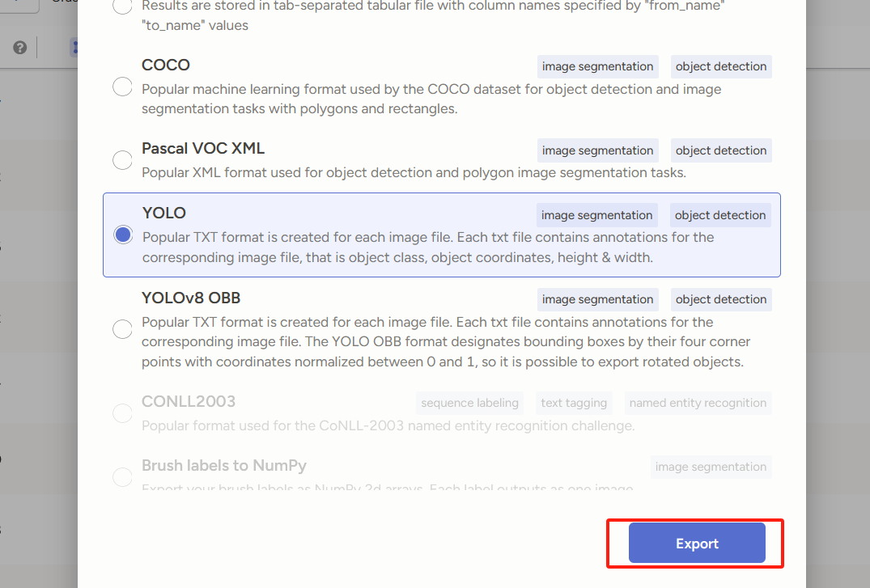This screenshot has width=870, height=588.
Task: Choose the Pascal VOC XML radio button
Action: tap(122, 160)
